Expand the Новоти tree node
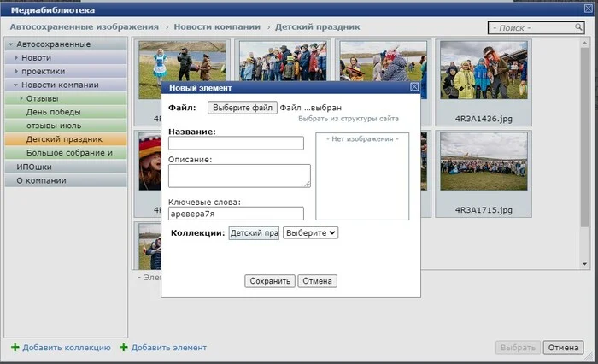598x364 pixels. click(16, 57)
